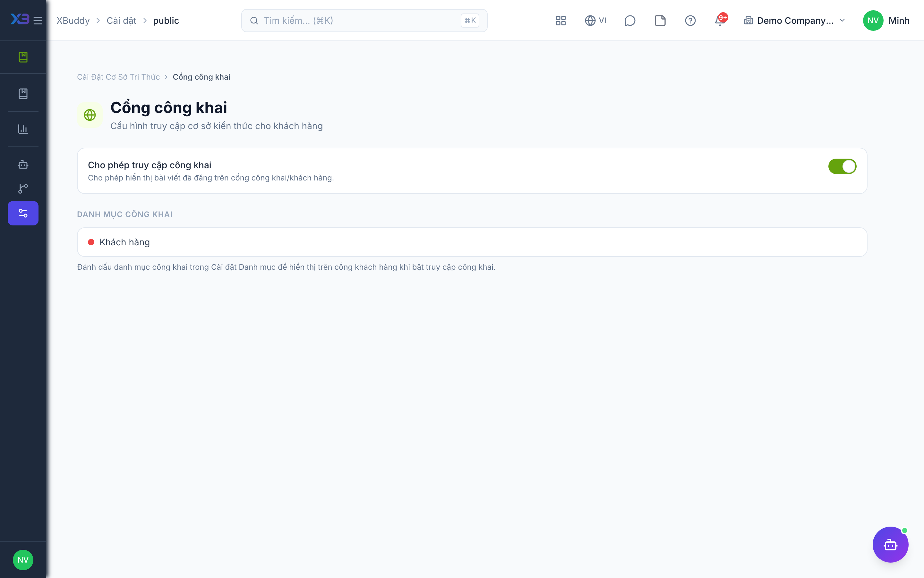Click the red dot beside Khách hàng

91,242
